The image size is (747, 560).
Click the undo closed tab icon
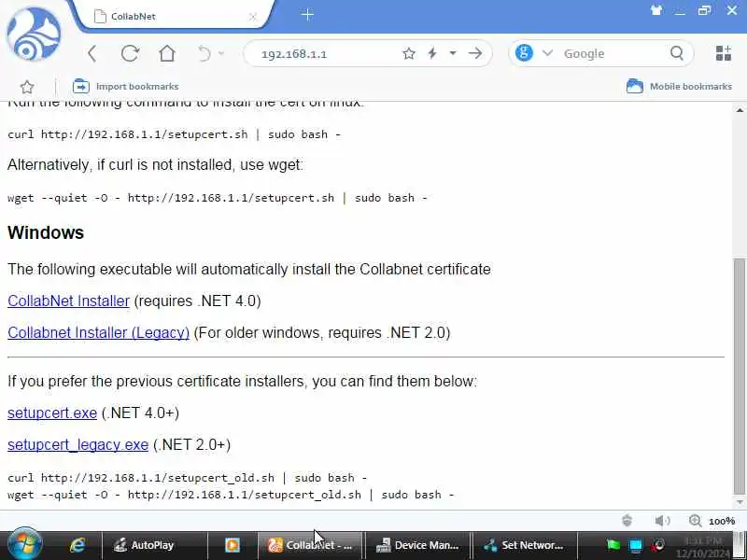tap(204, 53)
